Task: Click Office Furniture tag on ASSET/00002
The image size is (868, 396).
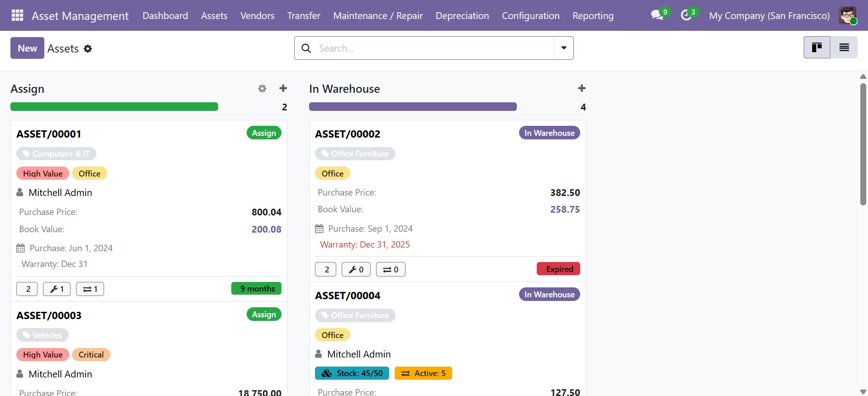Action: click(x=355, y=154)
